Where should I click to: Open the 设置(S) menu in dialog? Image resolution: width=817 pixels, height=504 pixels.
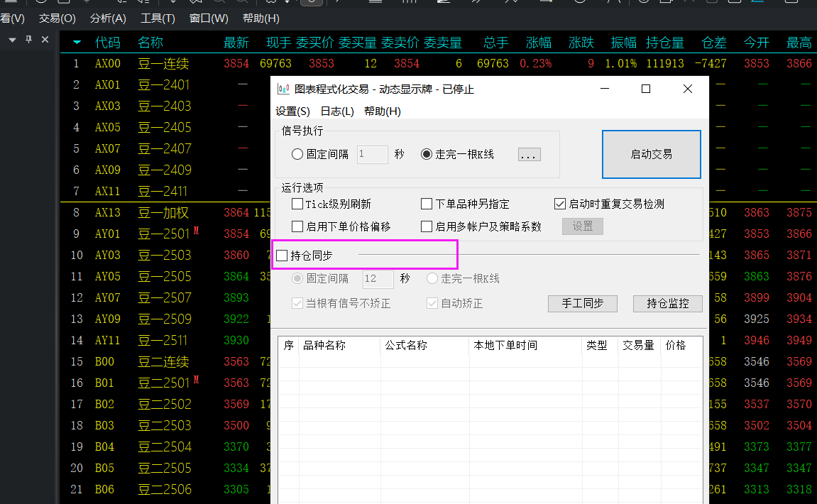[292, 111]
